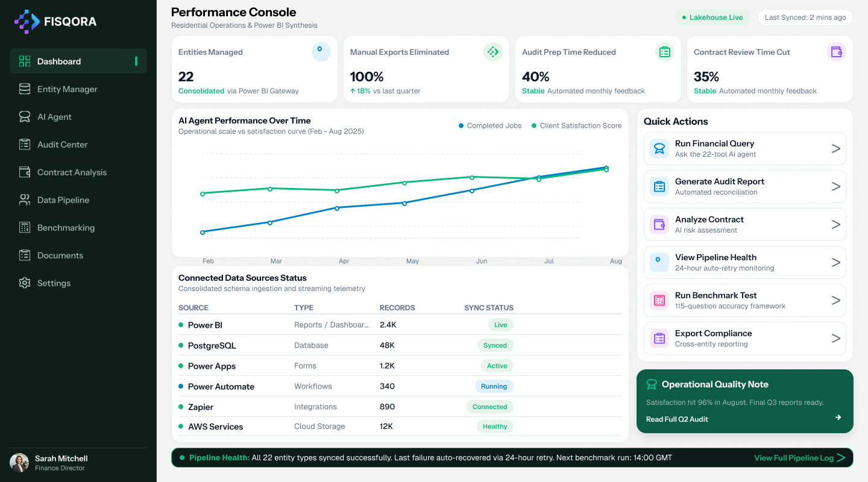Expand the View Pipeline Health chevron

tap(836, 263)
